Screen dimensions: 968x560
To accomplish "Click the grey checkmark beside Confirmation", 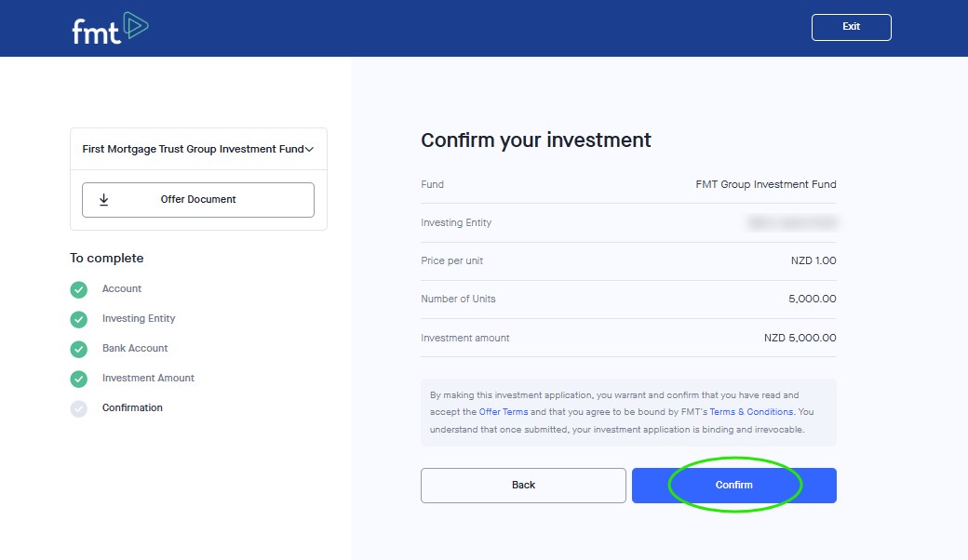I will (x=79, y=408).
